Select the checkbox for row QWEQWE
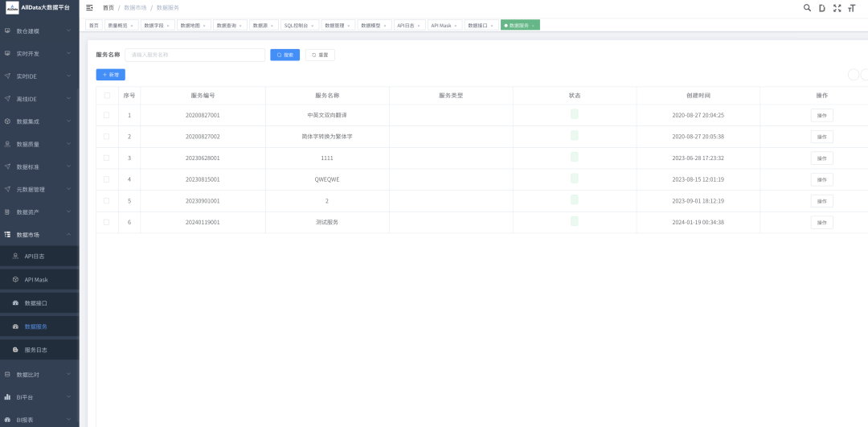 point(107,179)
